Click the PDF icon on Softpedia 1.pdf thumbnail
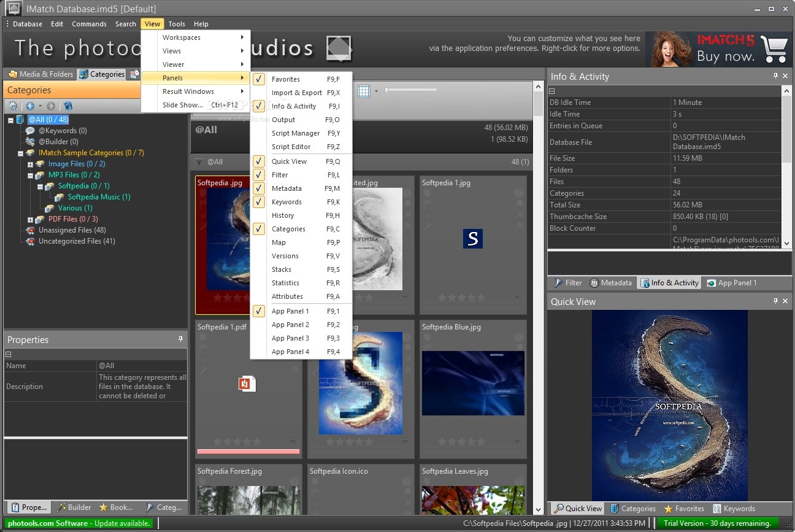Screen dimensions: 795x532 click(x=247, y=384)
